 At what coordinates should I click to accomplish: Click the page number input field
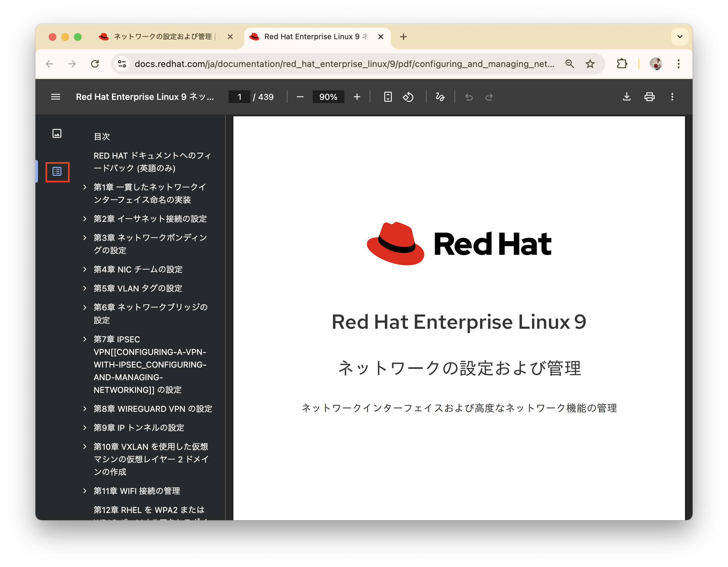239,97
